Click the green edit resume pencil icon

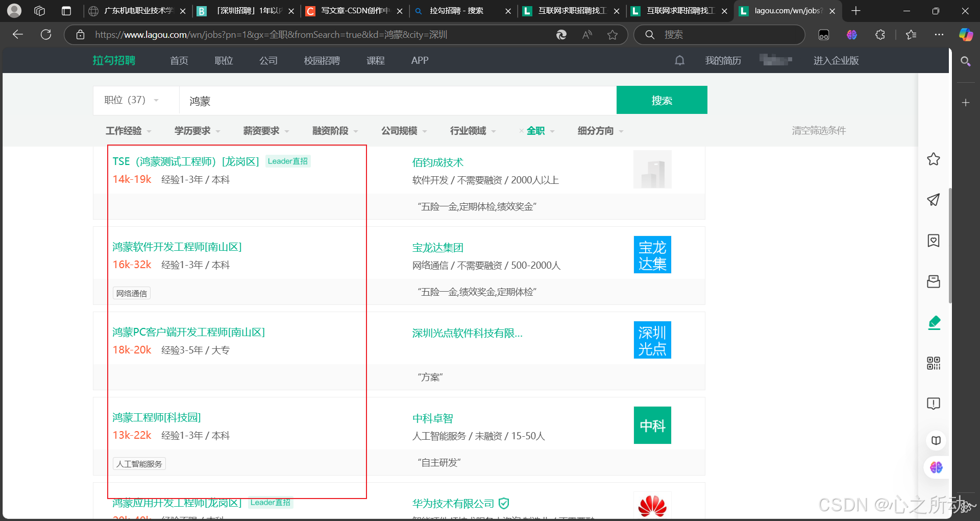(x=934, y=322)
